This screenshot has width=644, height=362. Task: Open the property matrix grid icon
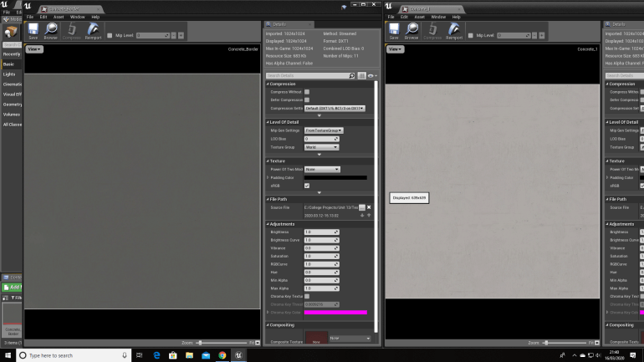point(361,75)
